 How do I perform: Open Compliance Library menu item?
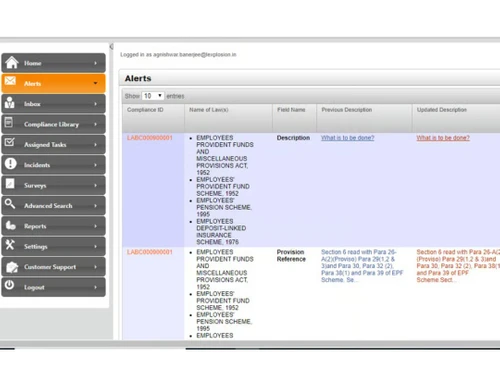click(53, 124)
